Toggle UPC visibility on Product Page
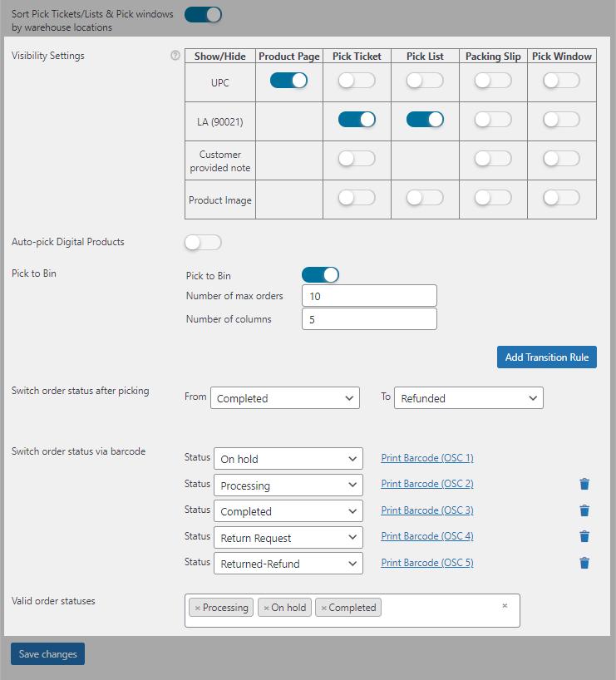Image resolution: width=616 pixels, height=680 pixels. pyautogui.click(x=288, y=81)
